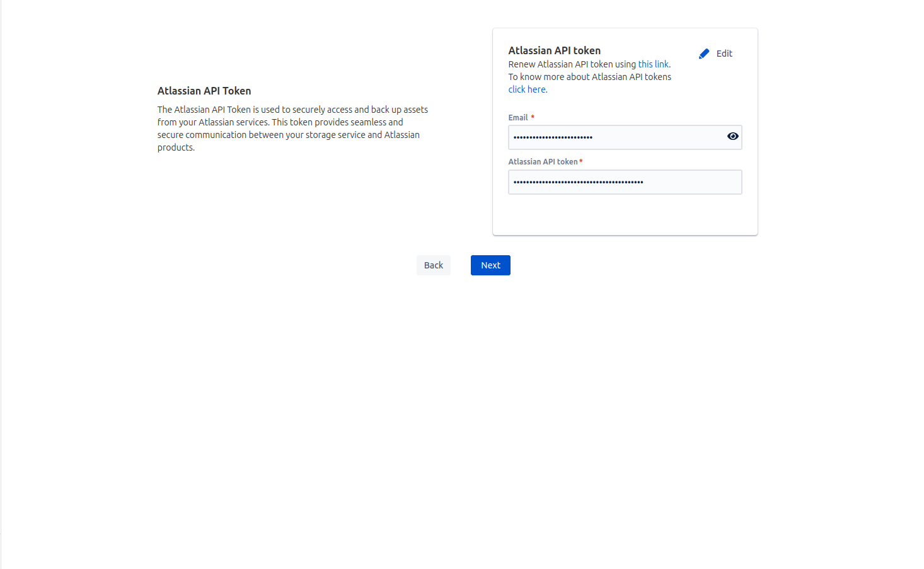Click Edit to modify Atlassian credentials

click(724, 53)
